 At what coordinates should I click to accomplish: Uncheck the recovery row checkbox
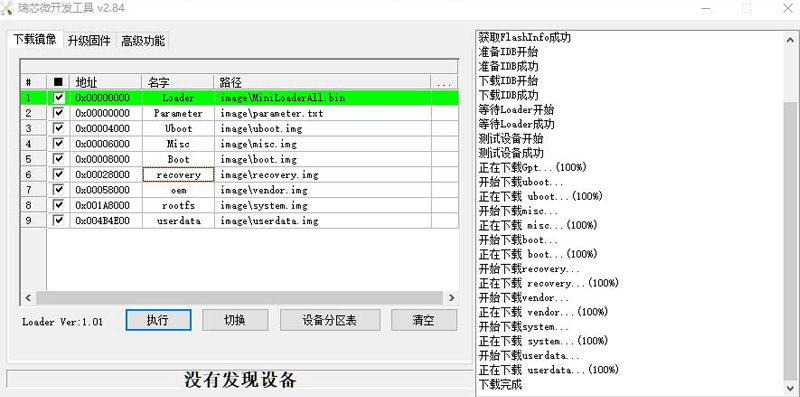(59, 174)
